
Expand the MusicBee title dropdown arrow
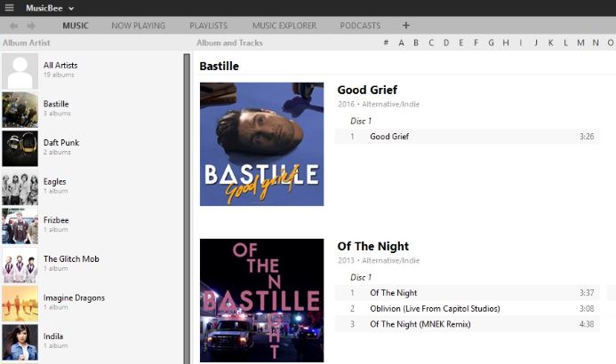(71, 8)
